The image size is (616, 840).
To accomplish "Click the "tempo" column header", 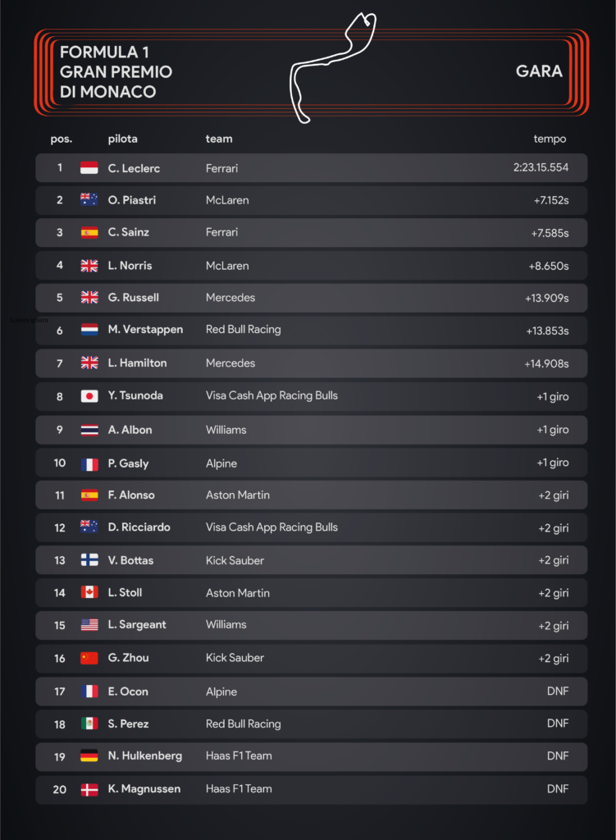I will pyautogui.click(x=550, y=139).
